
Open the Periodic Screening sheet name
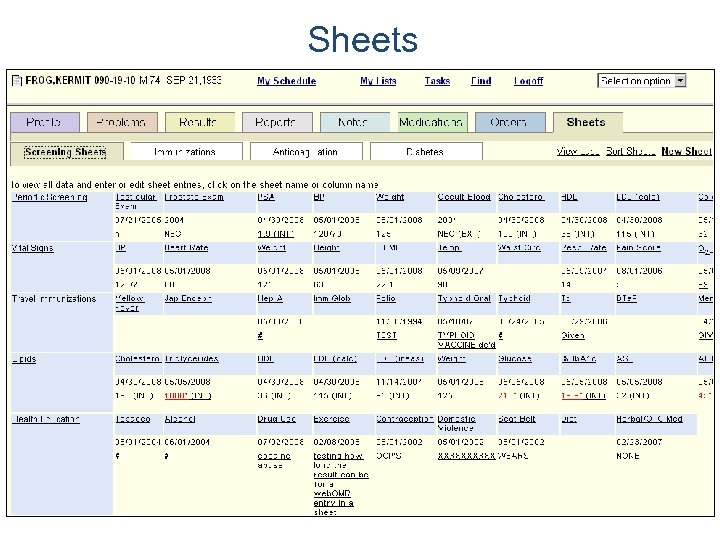50,197
